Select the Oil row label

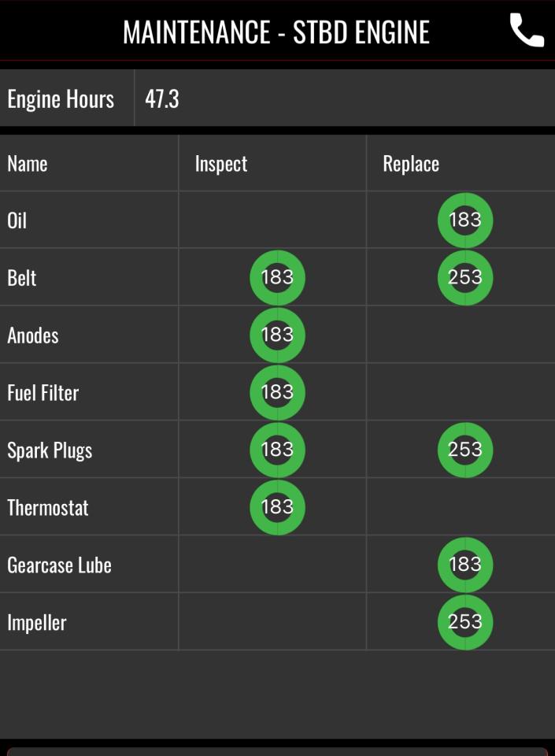point(17,220)
